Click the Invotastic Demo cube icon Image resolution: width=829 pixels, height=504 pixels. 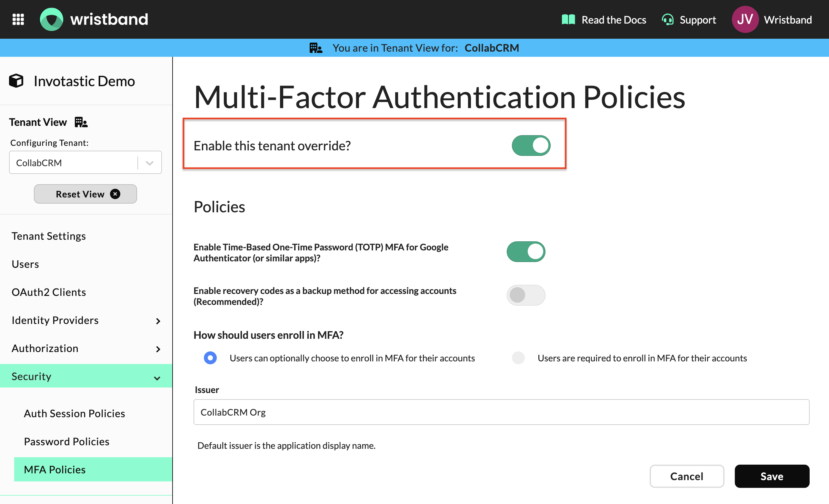point(16,81)
